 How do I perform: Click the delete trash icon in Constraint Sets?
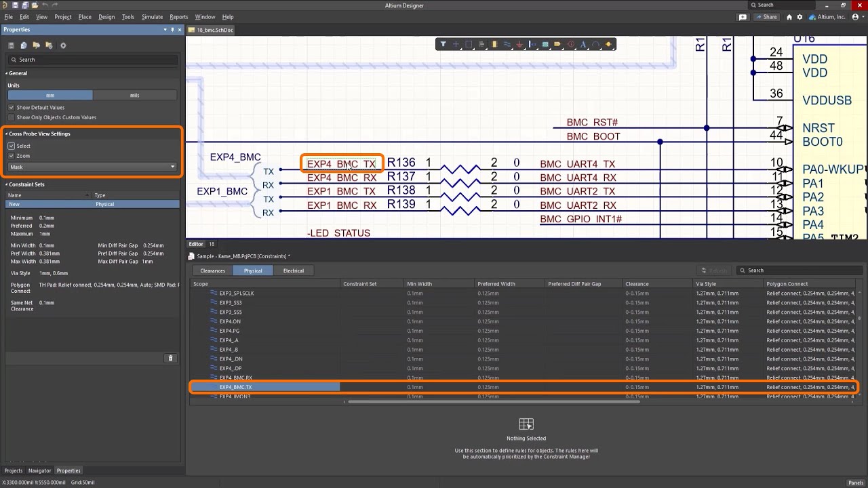click(x=170, y=358)
